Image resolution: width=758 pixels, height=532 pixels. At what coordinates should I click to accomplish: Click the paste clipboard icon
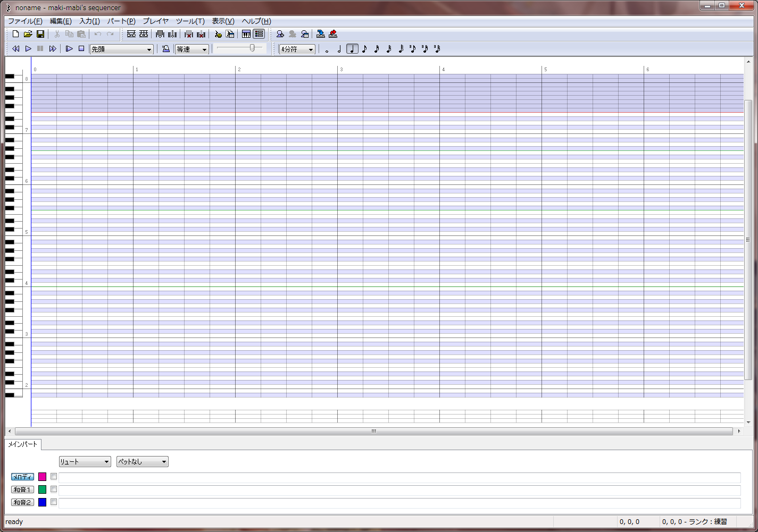pyautogui.click(x=81, y=34)
